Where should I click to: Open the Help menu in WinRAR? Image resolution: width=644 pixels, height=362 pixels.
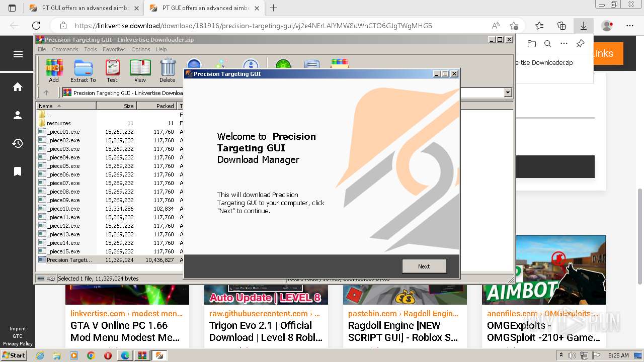click(x=161, y=49)
